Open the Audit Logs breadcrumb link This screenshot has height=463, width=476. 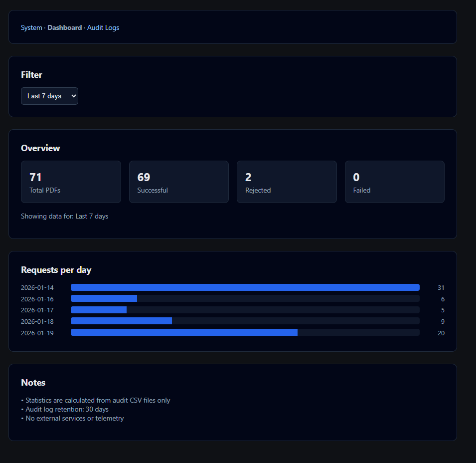[x=103, y=27]
